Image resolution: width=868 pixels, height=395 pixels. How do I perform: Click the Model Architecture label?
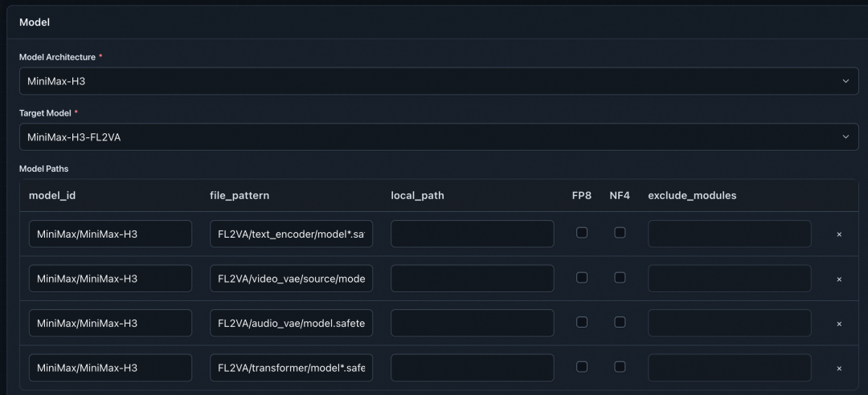coord(57,57)
